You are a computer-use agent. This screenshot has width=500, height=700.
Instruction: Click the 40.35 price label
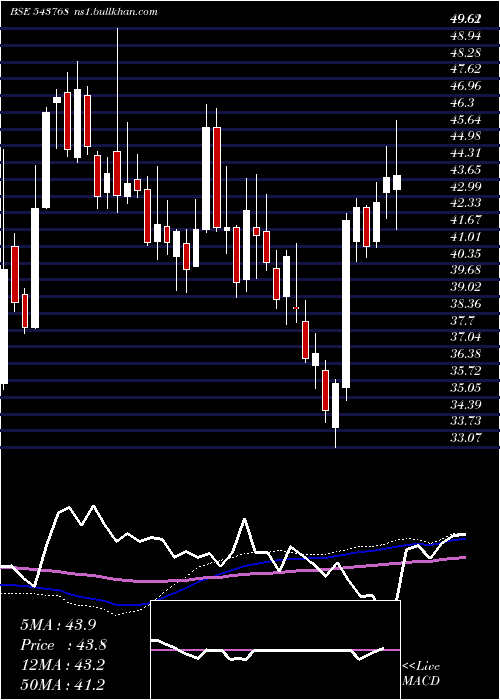click(465, 254)
